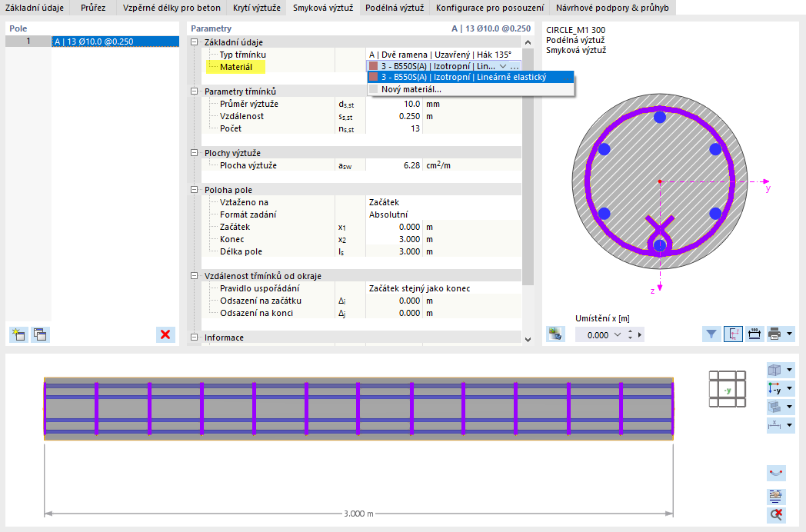Click play arrow next to Umístění x

pos(640,335)
